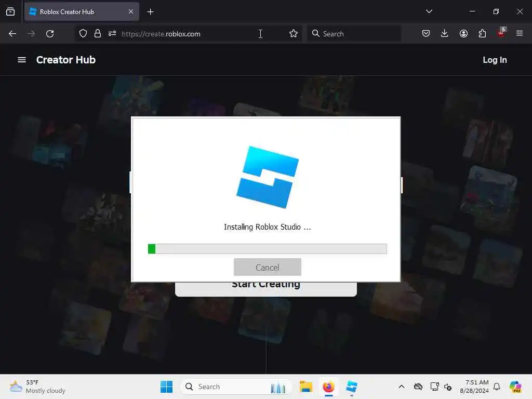Open the display tray icon

pyautogui.click(x=435, y=387)
